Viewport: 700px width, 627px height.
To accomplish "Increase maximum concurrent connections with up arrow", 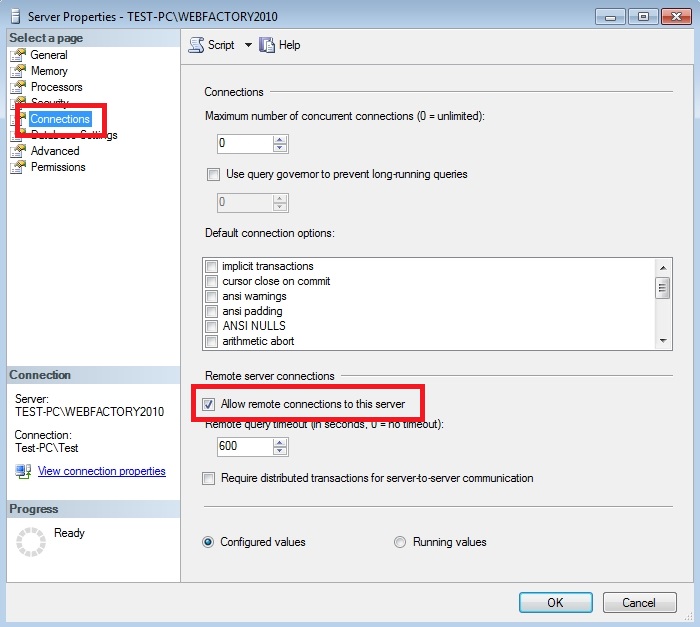I will click(x=280, y=139).
